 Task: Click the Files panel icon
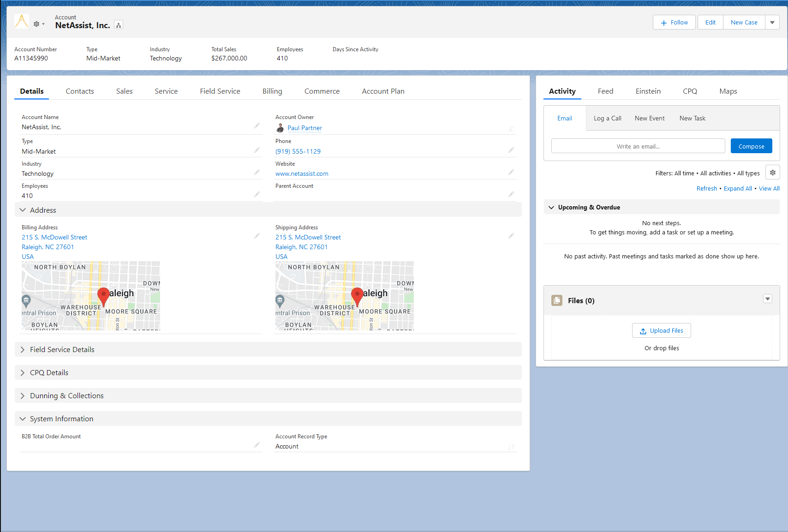click(557, 300)
